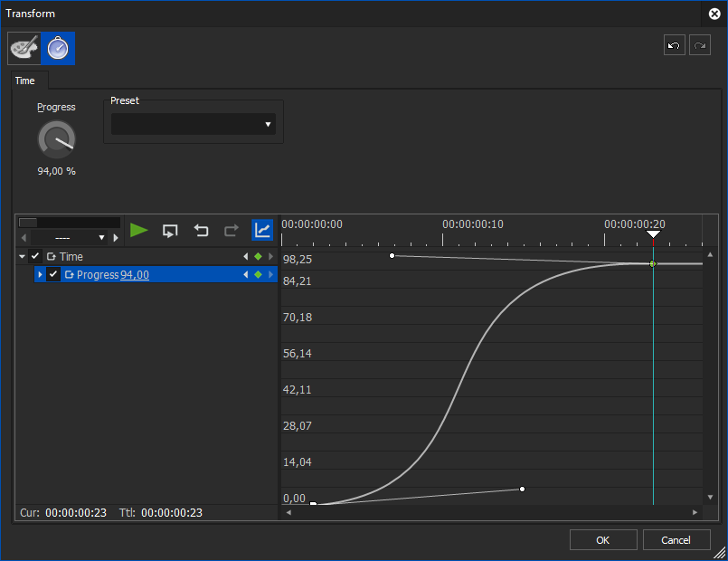
Task: Select the Time row label
Action: click(x=71, y=256)
